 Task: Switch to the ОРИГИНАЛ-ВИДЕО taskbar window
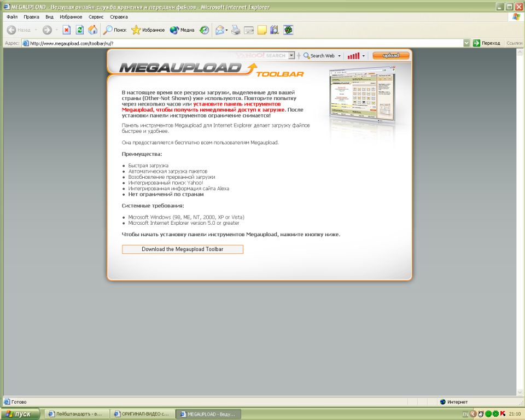pos(143,415)
